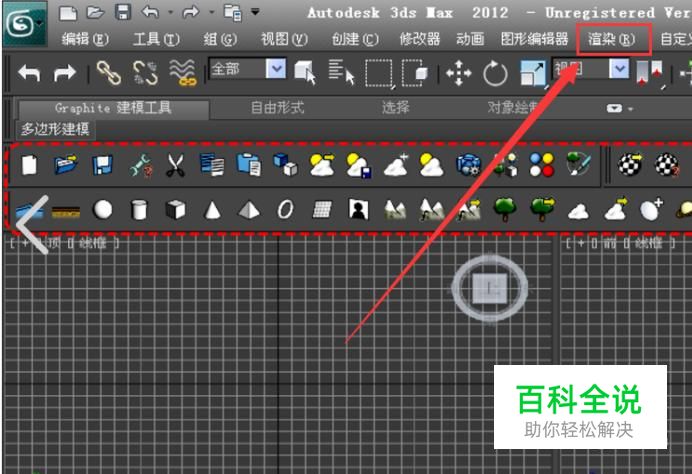Click the New Scene icon in title bar
692x474 pixels.
click(x=68, y=12)
